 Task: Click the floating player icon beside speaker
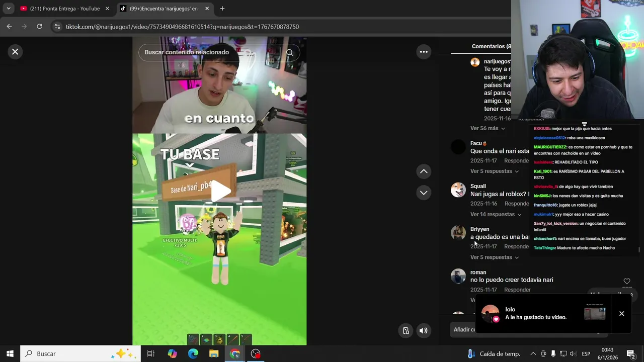[406, 330]
